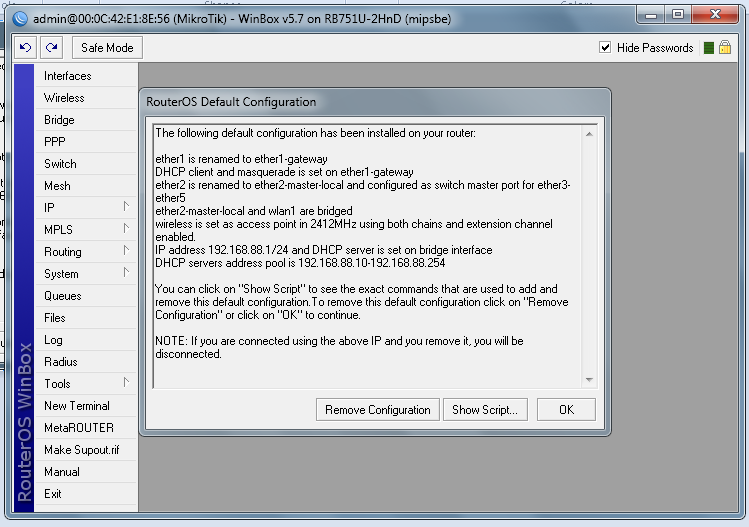Open the Interfaces menu
The height and width of the screenshot is (527, 749).
click(86, 76)
